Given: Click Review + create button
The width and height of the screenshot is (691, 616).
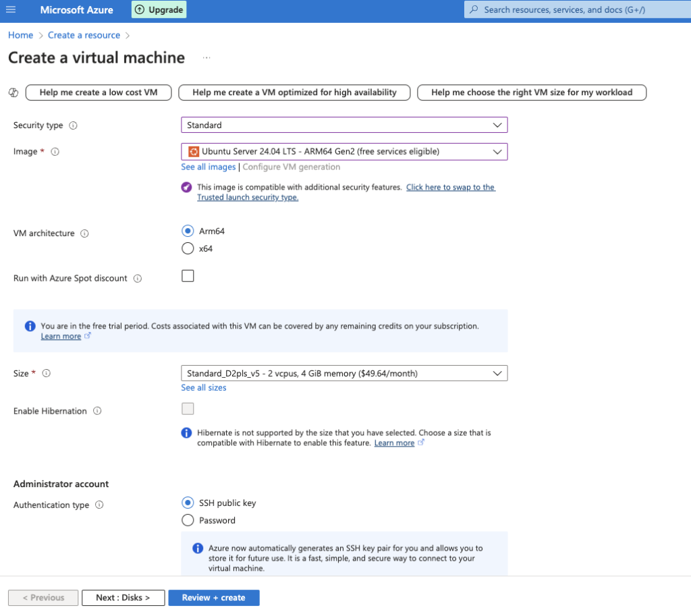Looking at the screenshot, I should click(214, 598).
